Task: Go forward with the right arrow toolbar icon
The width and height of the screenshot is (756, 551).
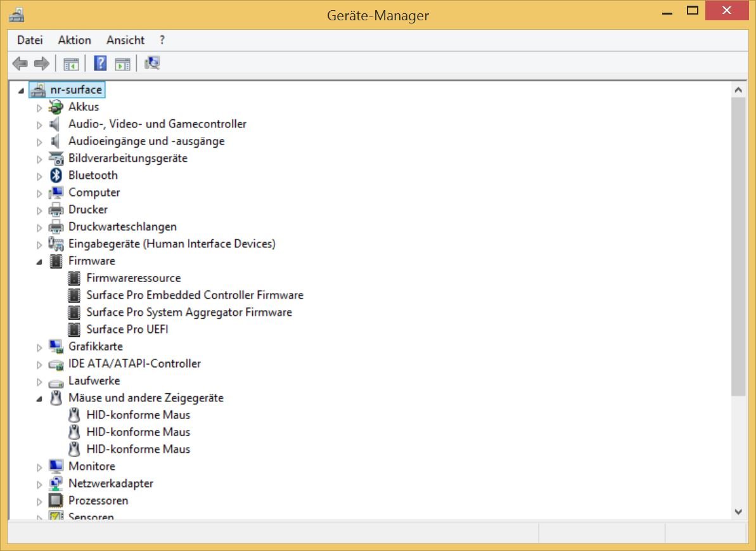Action: (41, 63)
